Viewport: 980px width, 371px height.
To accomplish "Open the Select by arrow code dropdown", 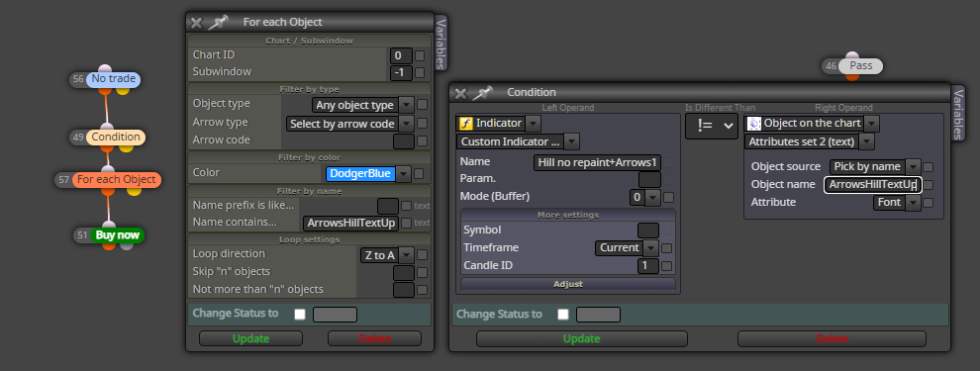I will (406, 124).
